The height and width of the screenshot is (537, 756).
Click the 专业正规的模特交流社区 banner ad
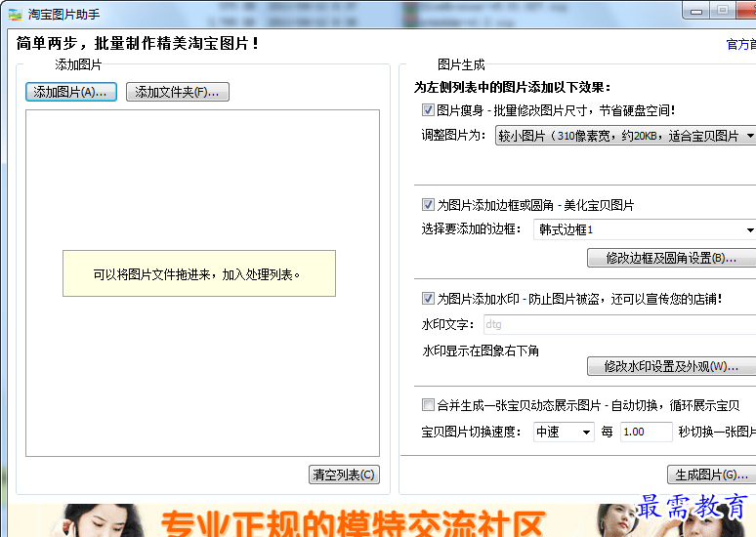[x=378, y=520]
